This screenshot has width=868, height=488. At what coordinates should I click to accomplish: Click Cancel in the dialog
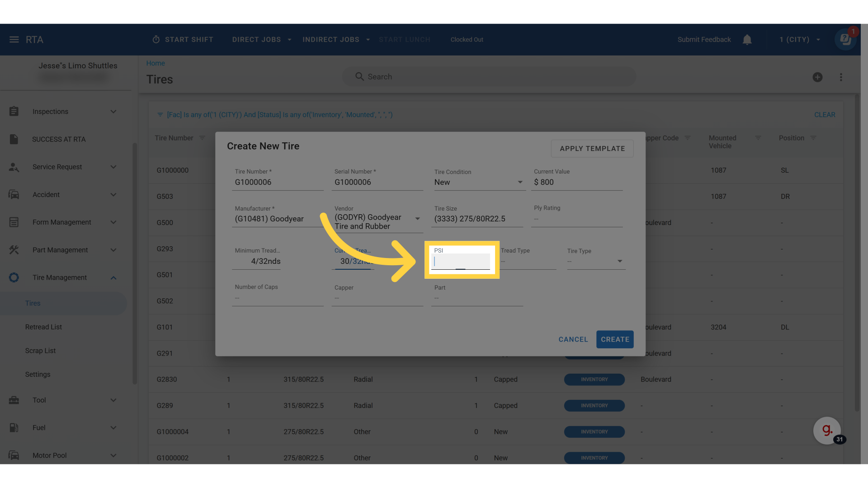[573, 339]
